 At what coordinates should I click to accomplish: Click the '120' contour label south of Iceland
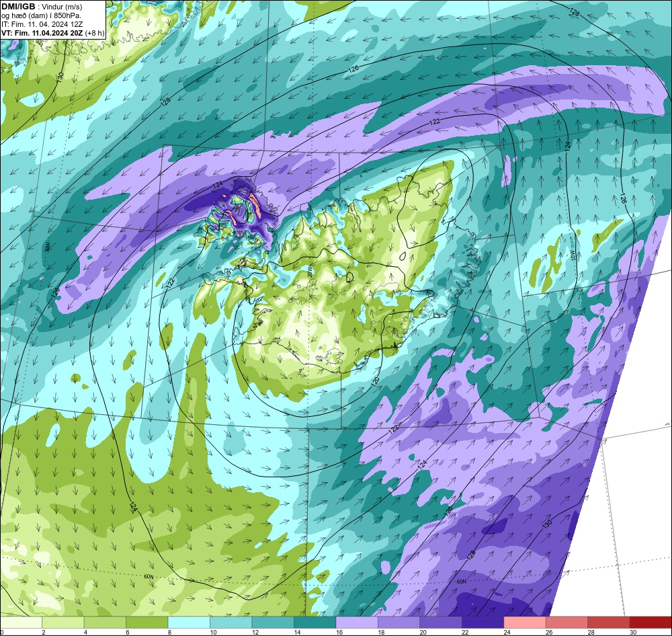click(375, 381)
